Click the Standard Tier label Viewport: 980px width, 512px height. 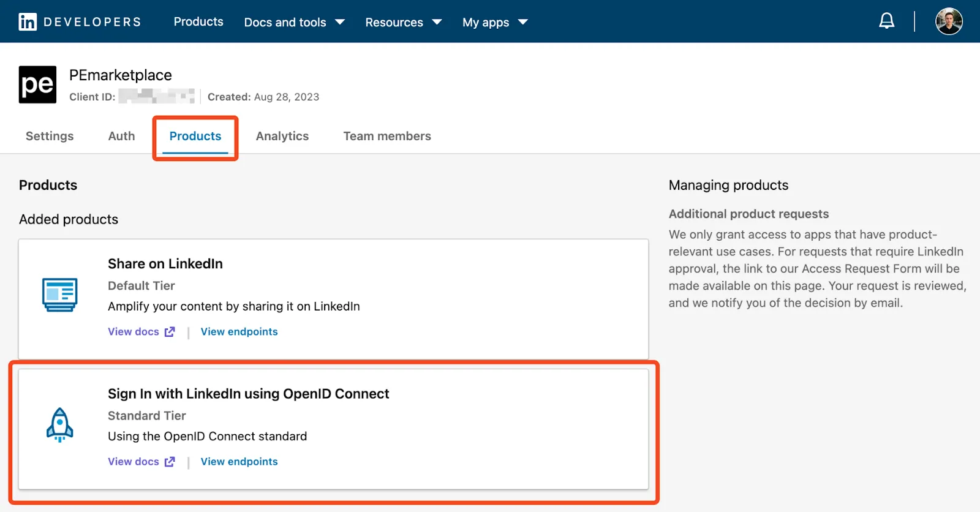tap(147, 416)
